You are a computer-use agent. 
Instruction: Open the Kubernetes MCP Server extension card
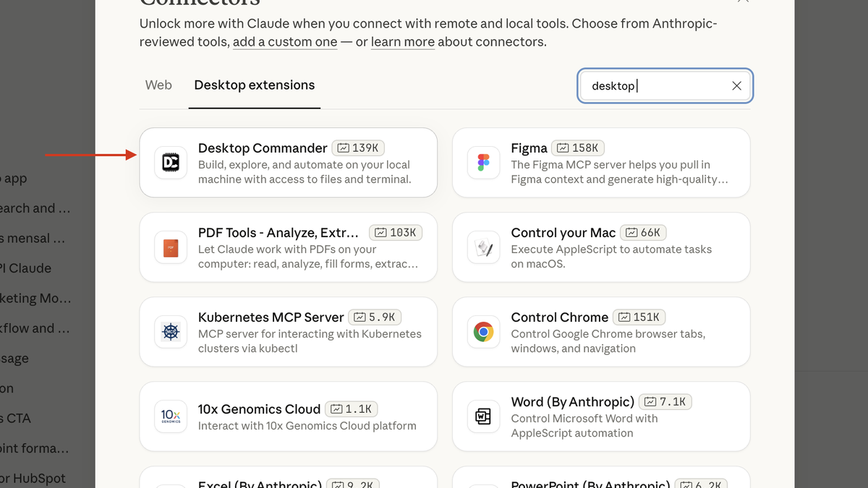pos(289,332)
